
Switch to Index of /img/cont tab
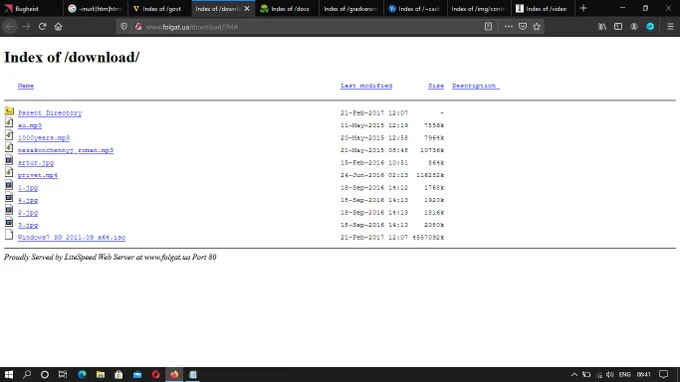click(479, 8)
